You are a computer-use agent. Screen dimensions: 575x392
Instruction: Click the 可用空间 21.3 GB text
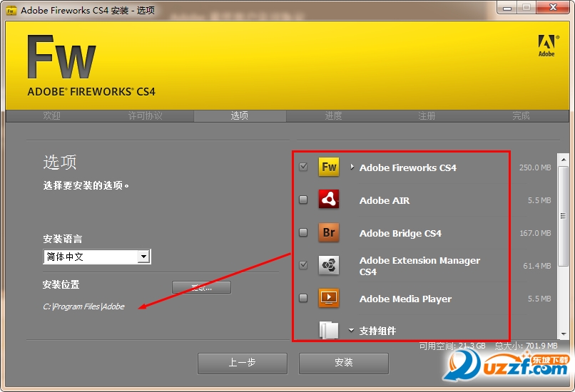pyautogui.click(x=452, y=346)
